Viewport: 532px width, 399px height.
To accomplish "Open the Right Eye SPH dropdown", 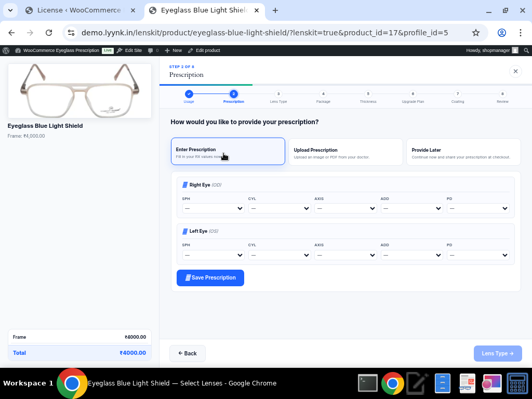I will pos(213,208).
